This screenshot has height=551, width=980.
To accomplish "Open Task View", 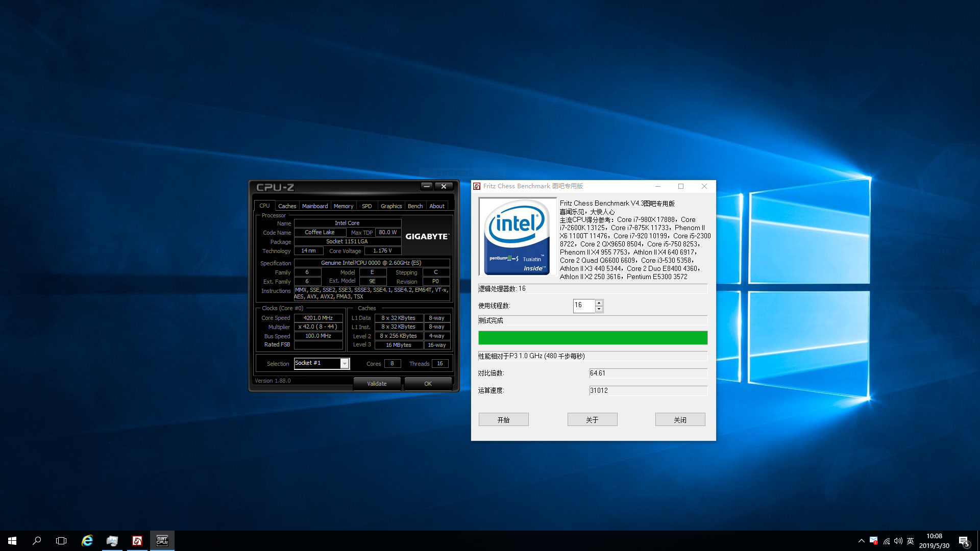I will pos(61,541).
